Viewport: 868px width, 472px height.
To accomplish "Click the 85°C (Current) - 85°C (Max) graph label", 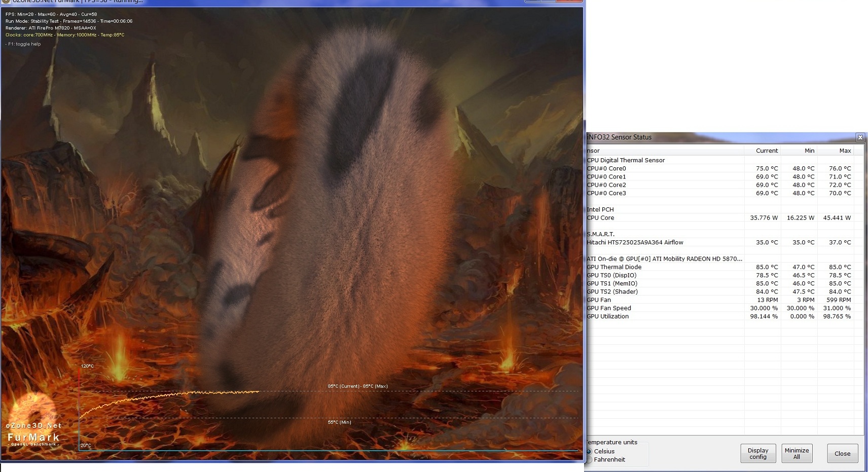I will point(357,386).
